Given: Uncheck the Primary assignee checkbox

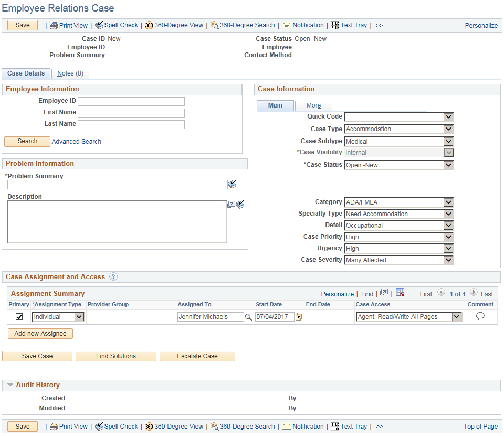Looking at the screenshot, I should 19,316.
